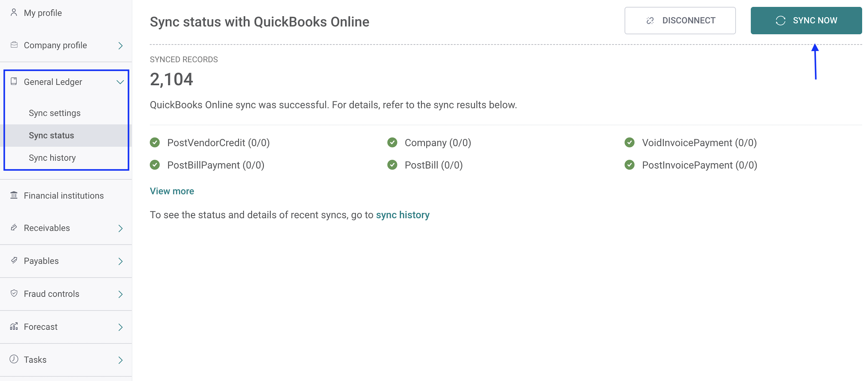Screen dimensions: 868x381
Task: Click the Receivables pencil icon
Action: pyautogui.click(x=14, y=227)
